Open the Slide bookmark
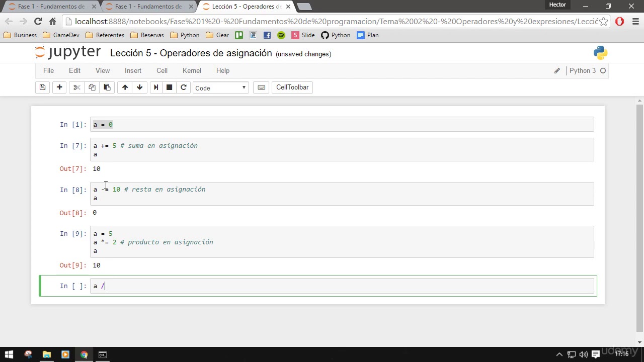 point(303,35)
